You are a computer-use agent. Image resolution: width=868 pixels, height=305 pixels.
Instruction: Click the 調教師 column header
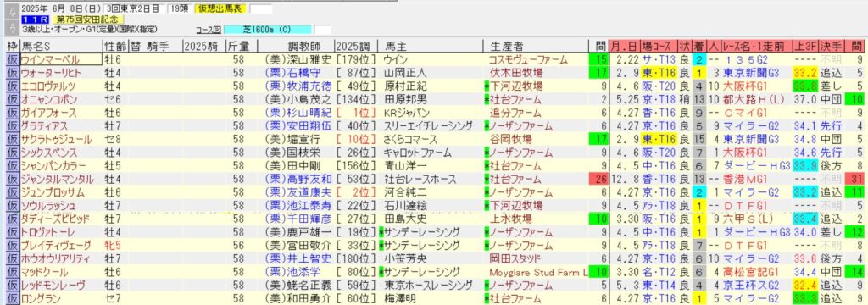coord(296,47)
